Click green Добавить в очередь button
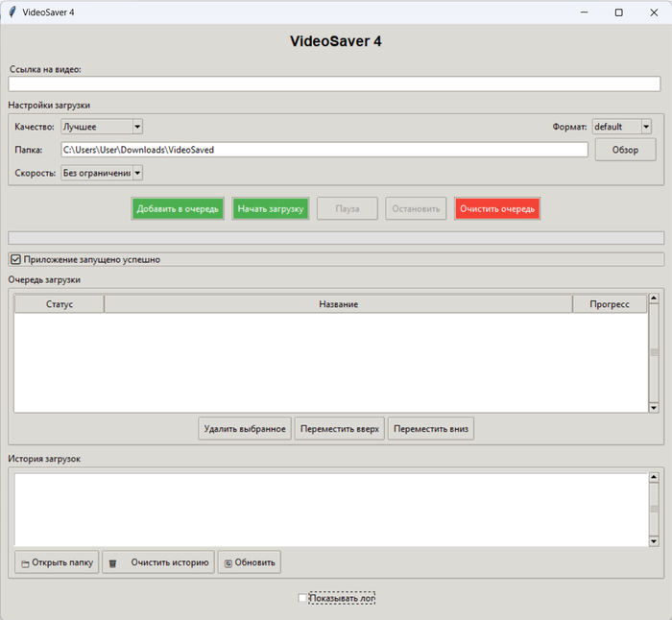Screen dimensions: 672x620 tap(178, 208)
